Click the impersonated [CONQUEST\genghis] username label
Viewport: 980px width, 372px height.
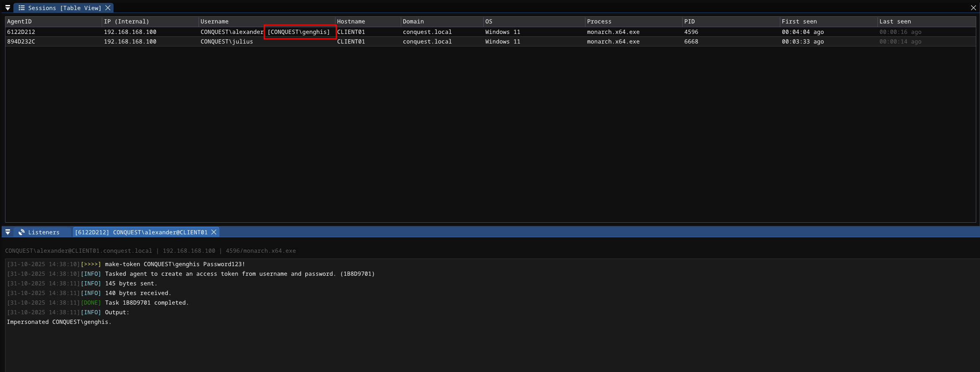tap(299, 32)
